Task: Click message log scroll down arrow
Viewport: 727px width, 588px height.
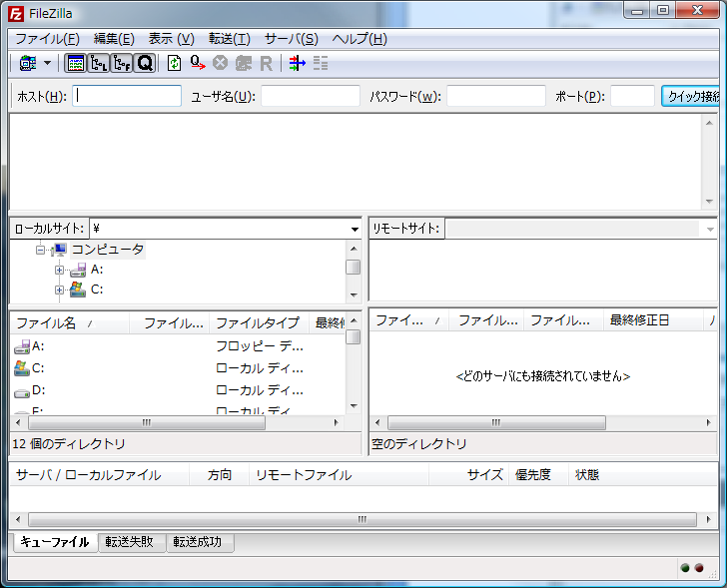Action: pos(709,202)
